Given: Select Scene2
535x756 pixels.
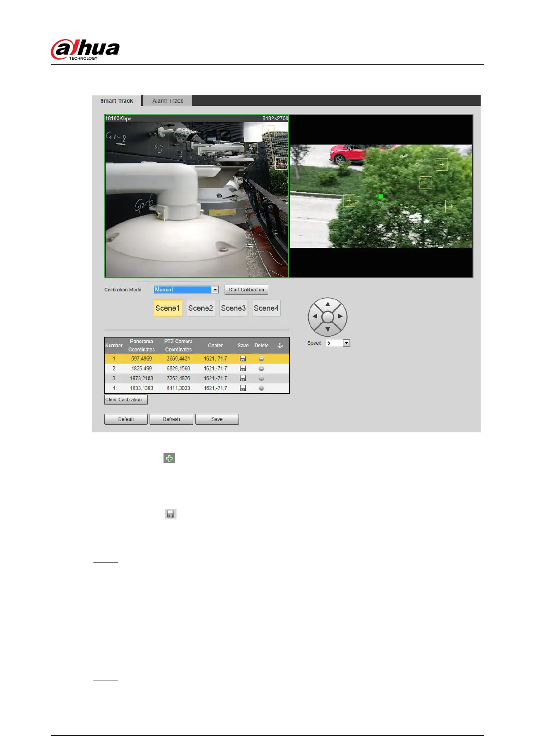Looking at the screenshot, I should (x=200, y=308).
